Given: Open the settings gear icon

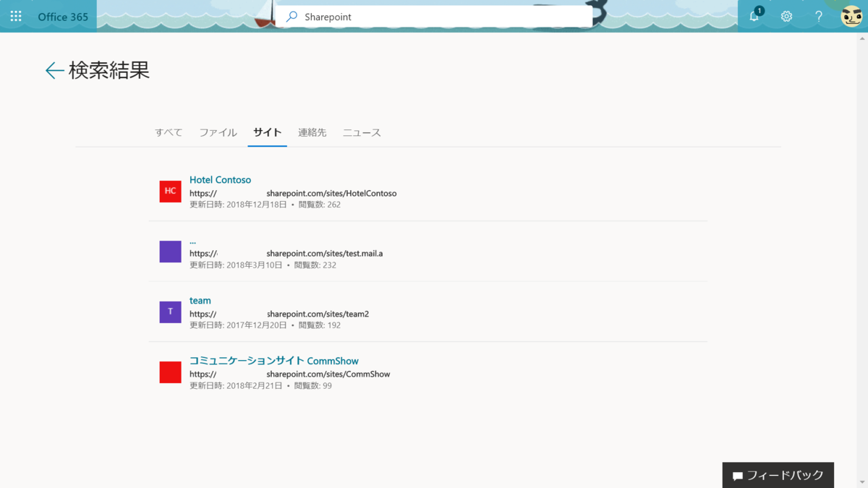Looking at the screenshot, I should coord(786,17).
